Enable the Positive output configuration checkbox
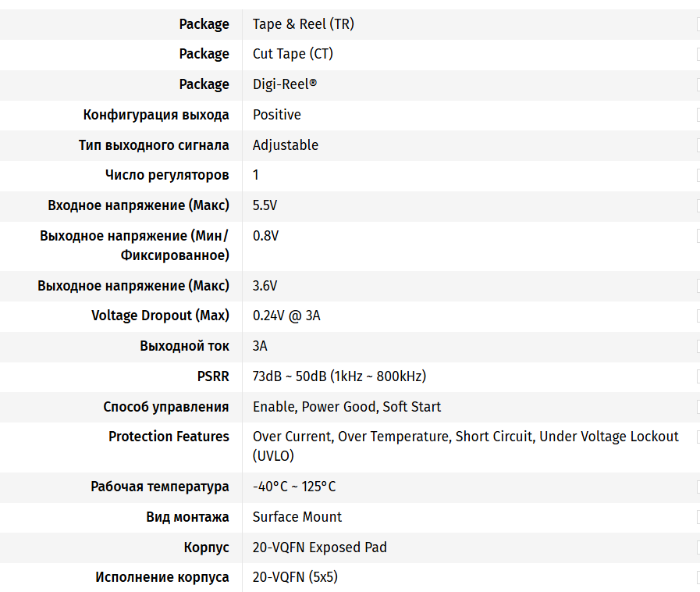 pos(698,115)
